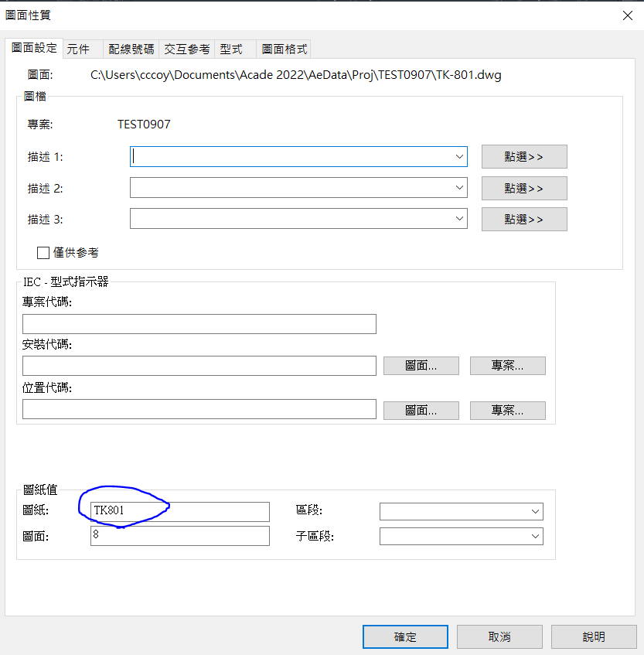Focus the 專案代碼 input field
Viewport: 644px width, 655px height.
click(199, 324)
